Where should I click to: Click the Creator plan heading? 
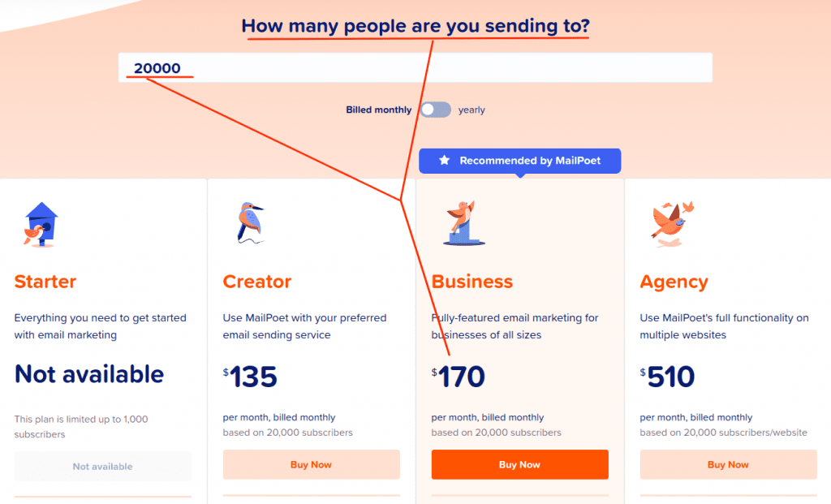coord(257,282)
